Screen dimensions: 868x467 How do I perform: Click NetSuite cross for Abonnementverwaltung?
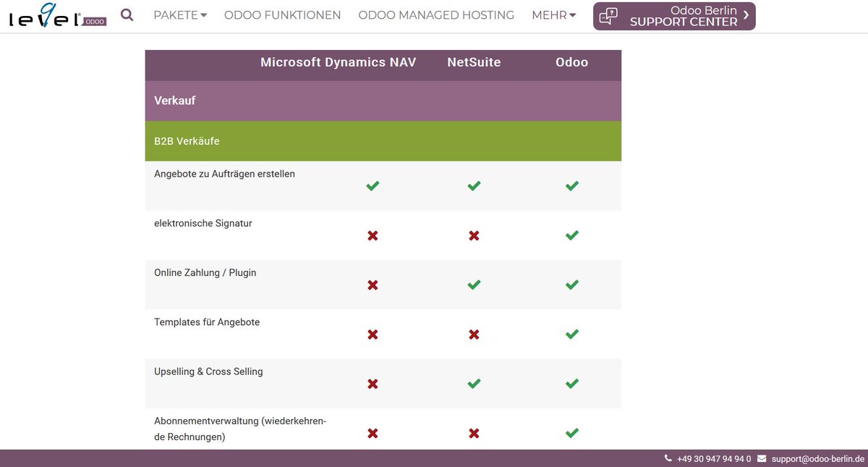tap(474, 433)
